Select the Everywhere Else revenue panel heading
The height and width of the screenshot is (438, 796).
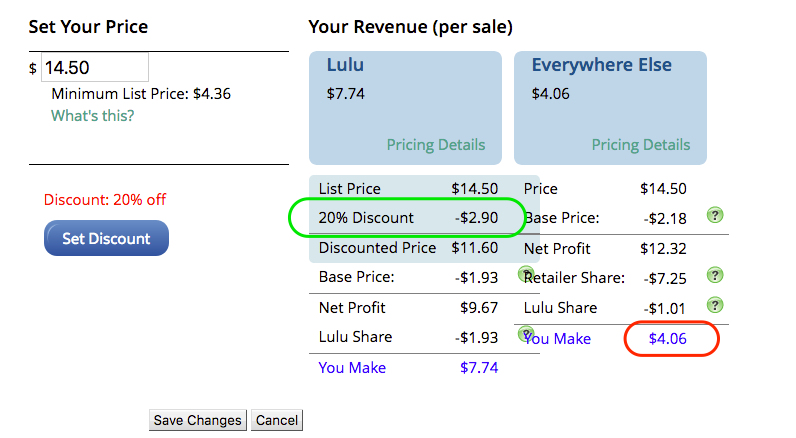pos(602,65)
